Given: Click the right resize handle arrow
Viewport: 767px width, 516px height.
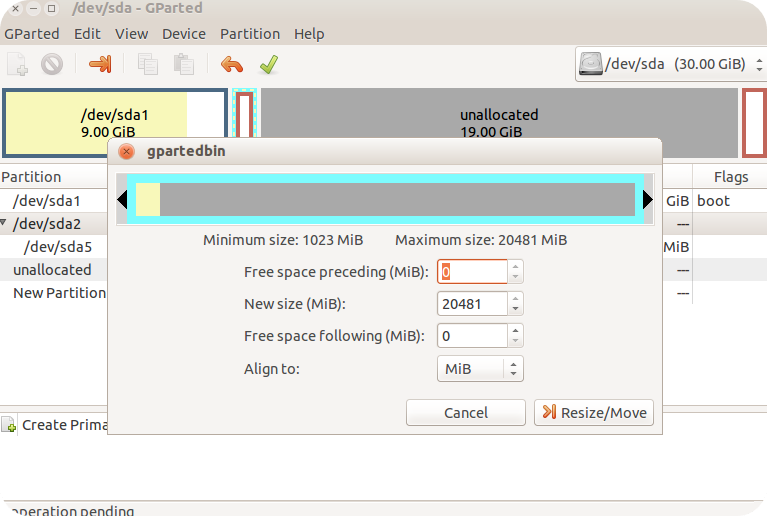Looking at the screenshot, I should click(x=648, y=200).
